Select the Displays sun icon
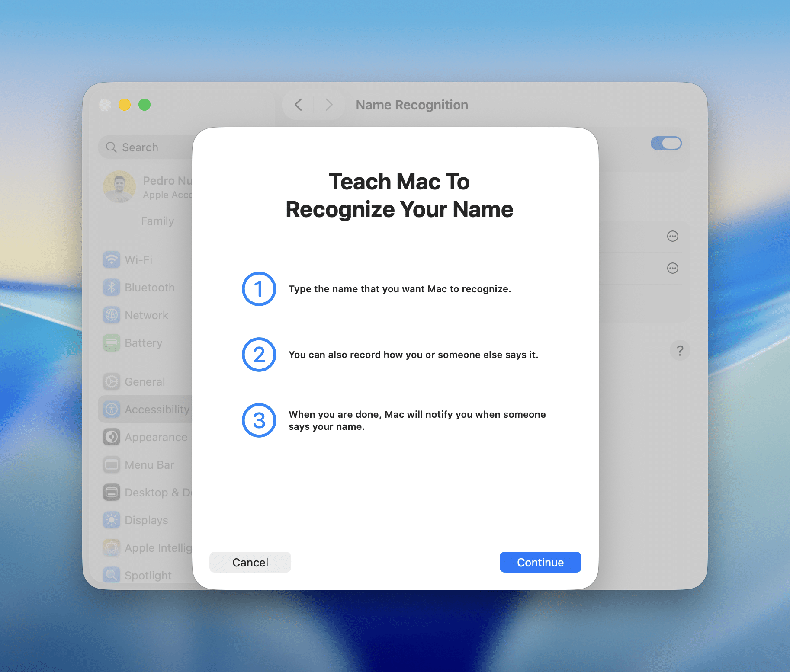Viewport: 790px width, 672px height. pyautogui.click(x=112, y=520)
